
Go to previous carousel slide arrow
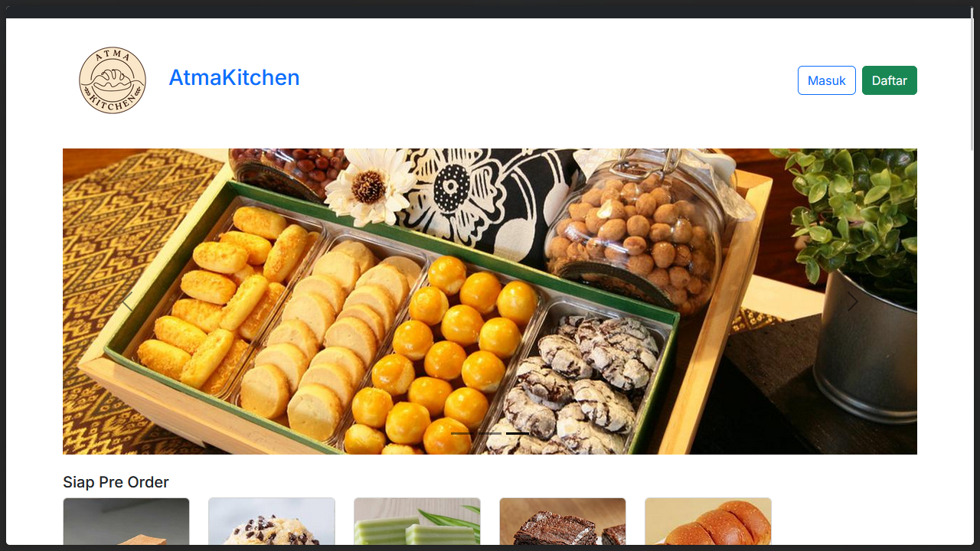[127, 302]
